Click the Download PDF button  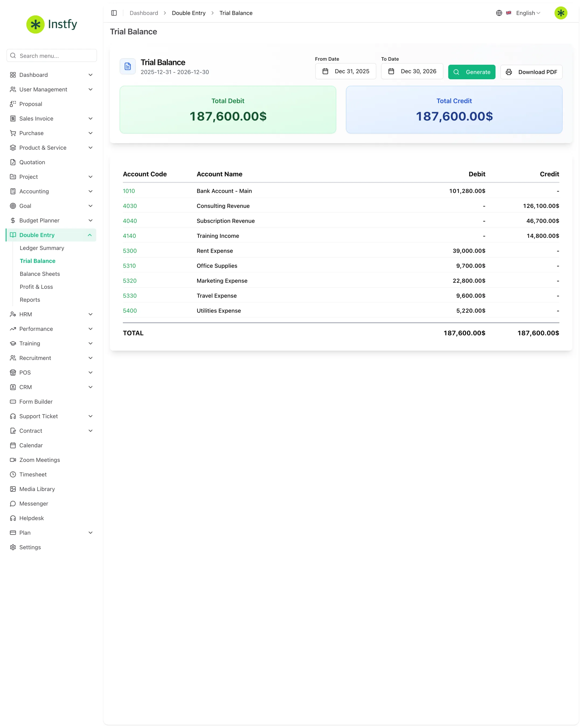coord(531,72)
